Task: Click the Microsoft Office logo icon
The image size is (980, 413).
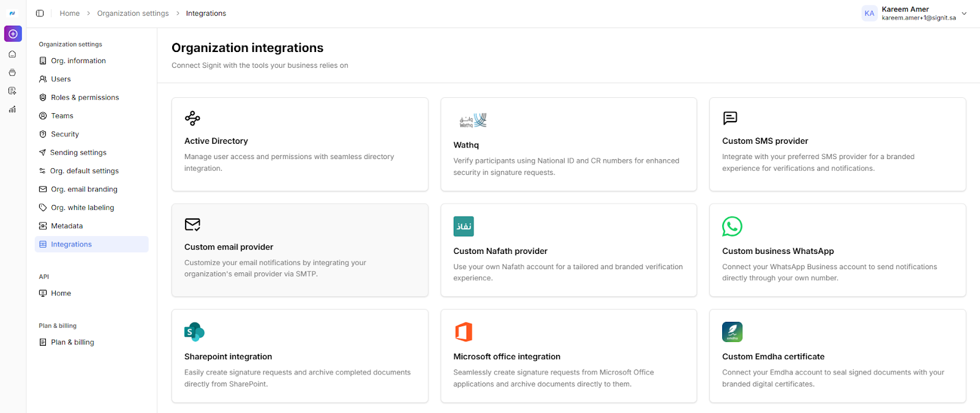Action: tap(464, 332)
